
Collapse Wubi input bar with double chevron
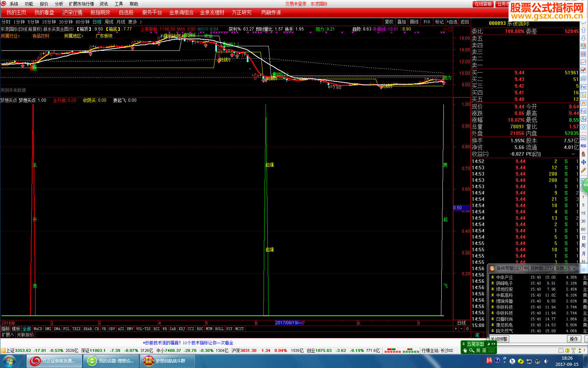click(464, 344)
